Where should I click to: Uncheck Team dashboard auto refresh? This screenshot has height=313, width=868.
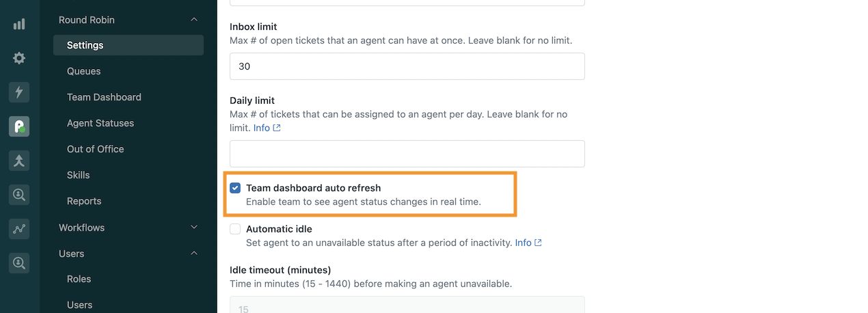coord(235,188)
